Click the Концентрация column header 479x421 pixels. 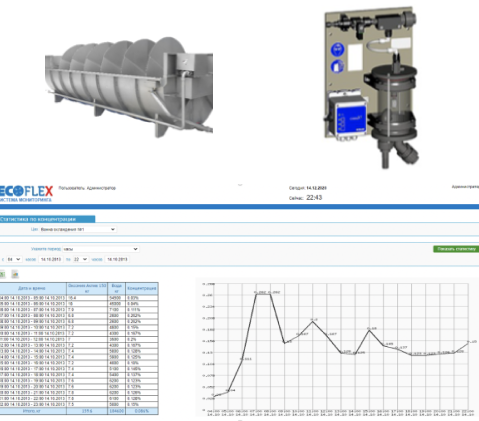[x=142, y=288]
